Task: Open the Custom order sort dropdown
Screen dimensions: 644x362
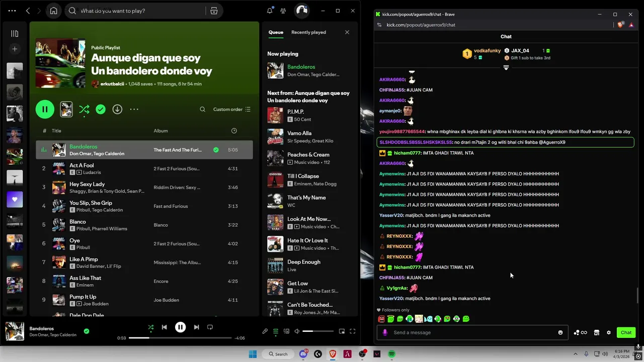Action: coord(231,109)
